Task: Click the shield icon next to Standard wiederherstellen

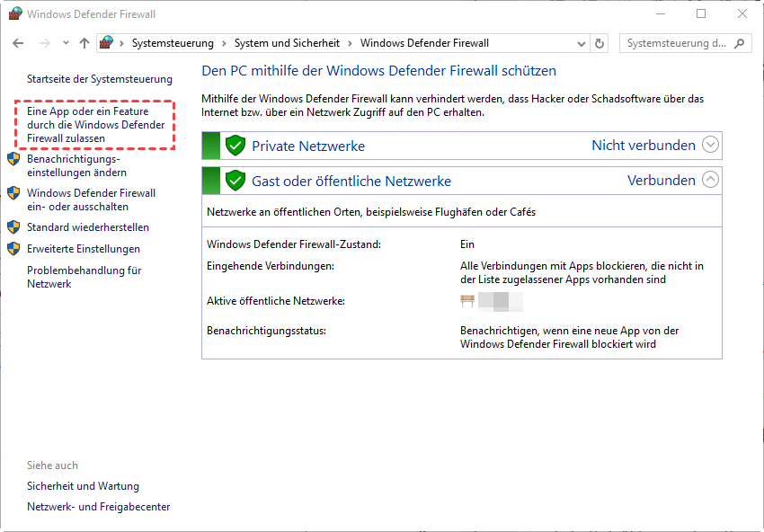Action: pos(13,227)
